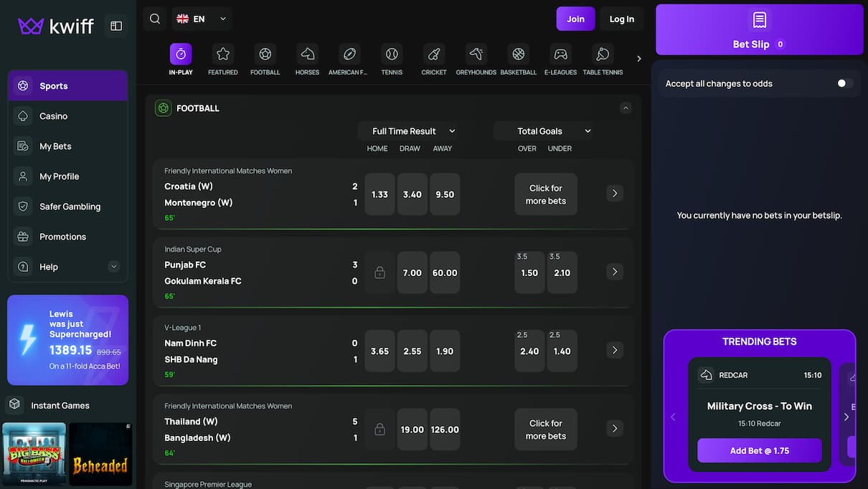Open the Tennis category icon
Image resolution: width=868 pixels, height=489 pixels.
point(392,53)
